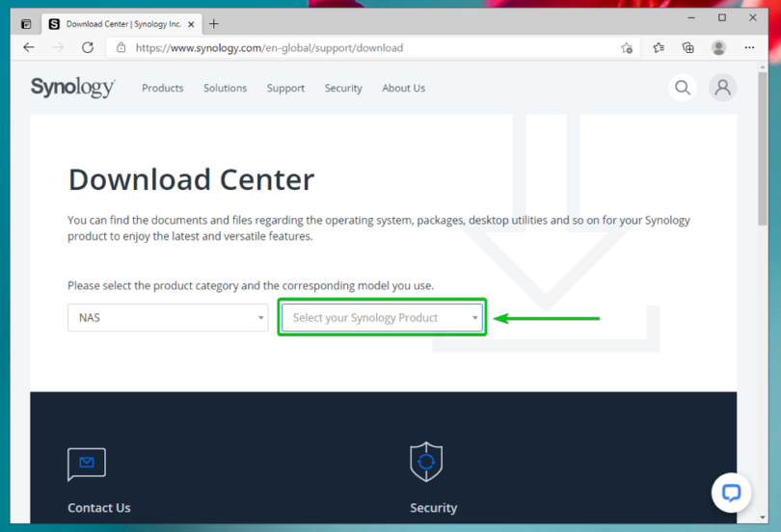Click the Download Center heading
The height and width of the screenshot is (532, 781).
(191, 179)
